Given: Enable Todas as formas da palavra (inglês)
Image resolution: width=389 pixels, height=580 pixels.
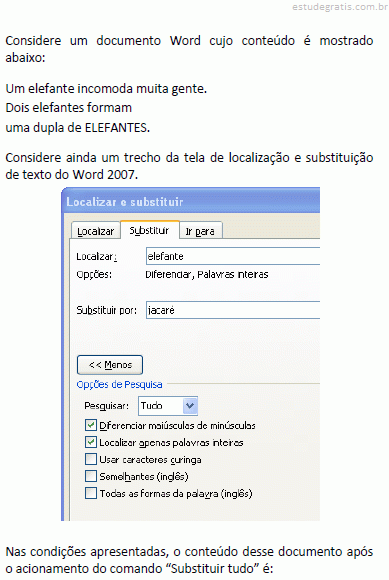Looking at the screenshot, I should click(x=91, y=493).
